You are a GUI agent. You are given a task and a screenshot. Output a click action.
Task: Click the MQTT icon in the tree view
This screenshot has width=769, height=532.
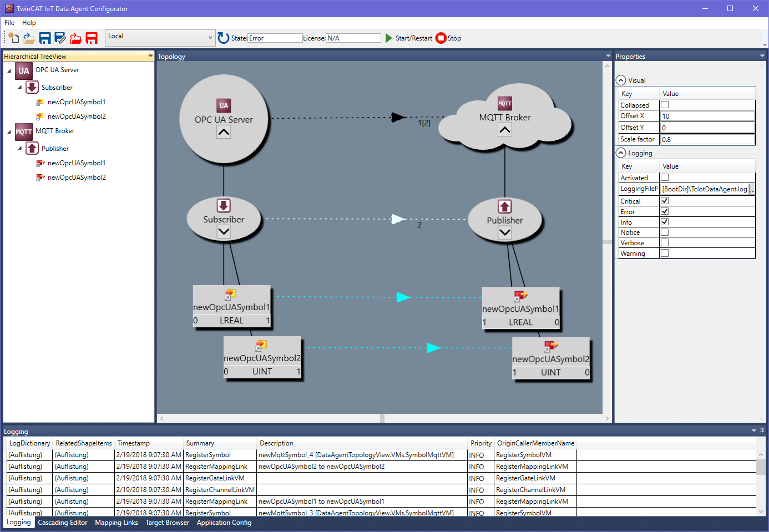[x=24, y=131]
